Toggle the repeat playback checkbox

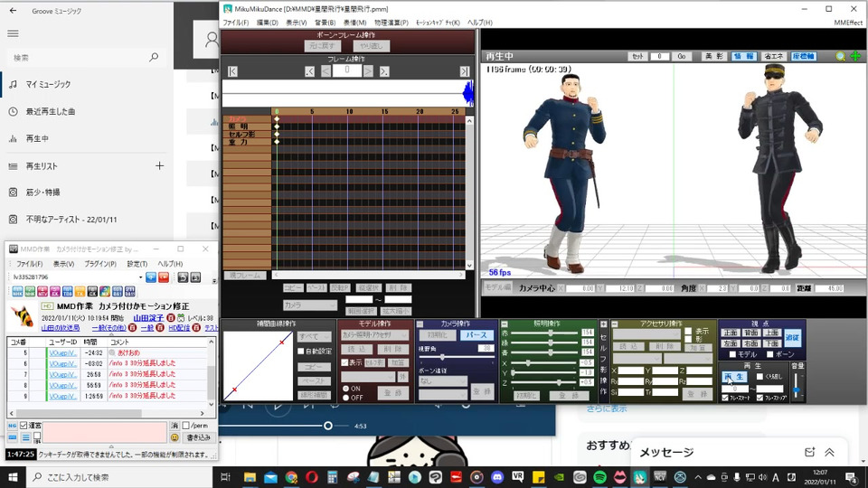tap(759, 377)
